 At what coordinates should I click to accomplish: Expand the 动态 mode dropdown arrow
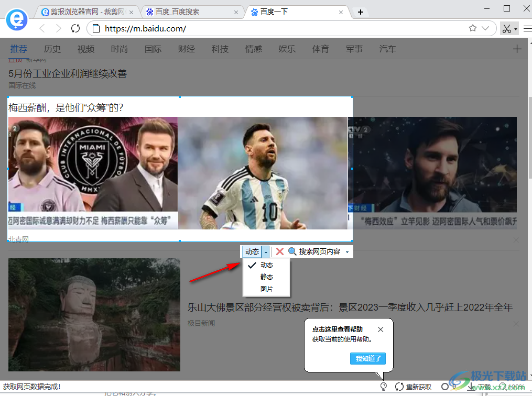tap(266, 252)
